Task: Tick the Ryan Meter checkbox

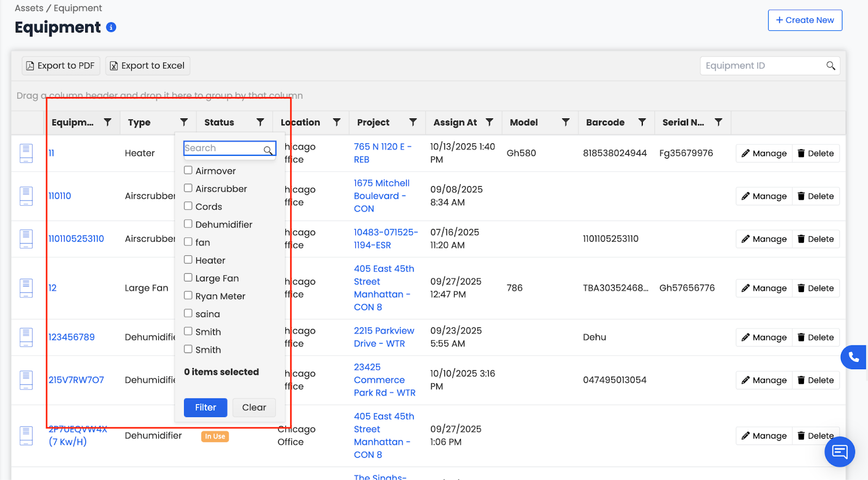Action: (x=188, y=295)
